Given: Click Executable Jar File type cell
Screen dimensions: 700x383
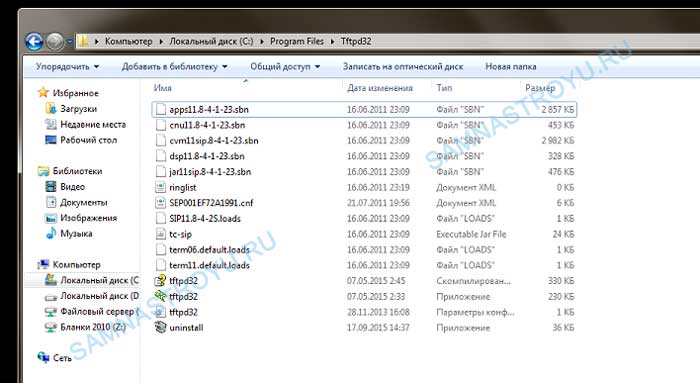Looking at the screenshot, I should [471, 234].
